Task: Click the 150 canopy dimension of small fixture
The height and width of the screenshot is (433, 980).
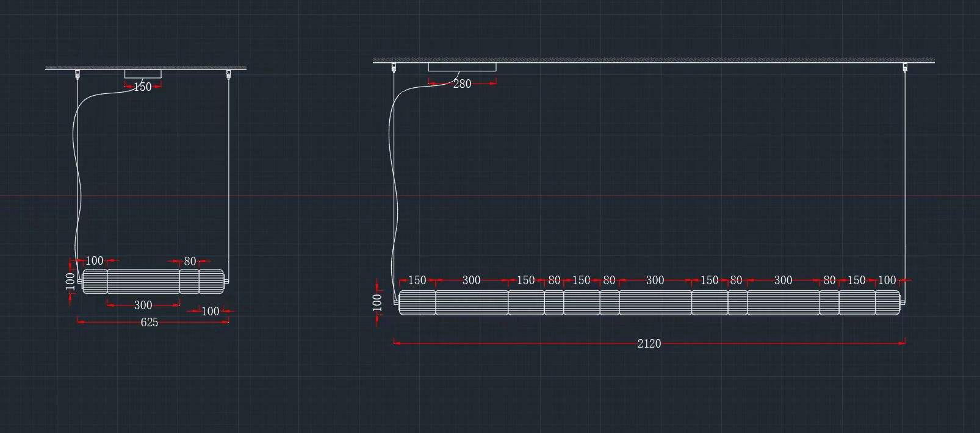Action: pos(142,87)
